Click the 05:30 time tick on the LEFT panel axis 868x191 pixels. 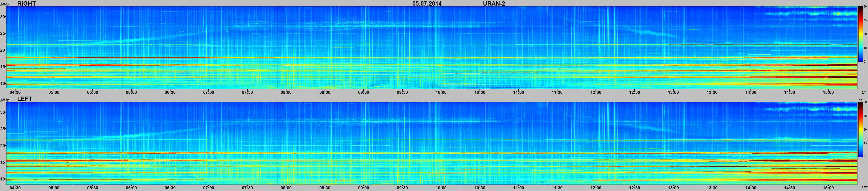(x=93, y=188)
